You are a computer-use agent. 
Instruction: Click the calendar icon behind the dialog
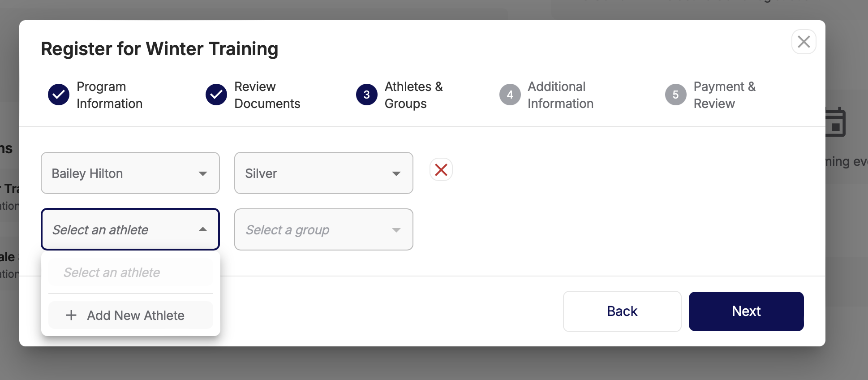click(x=836, y=122)
